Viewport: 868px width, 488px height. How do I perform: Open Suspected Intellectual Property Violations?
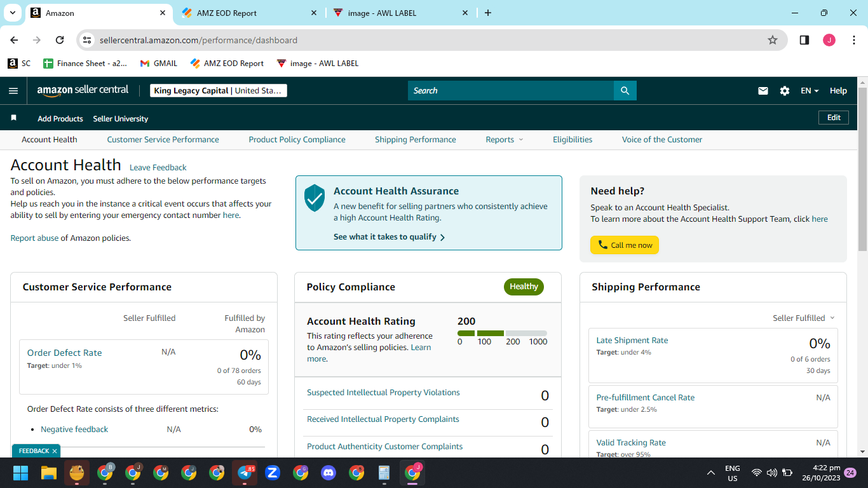pyautogui.click(x=383, y=393)
